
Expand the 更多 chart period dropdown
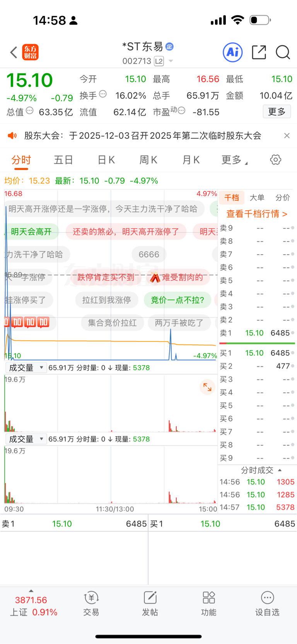tap(234, 160)
